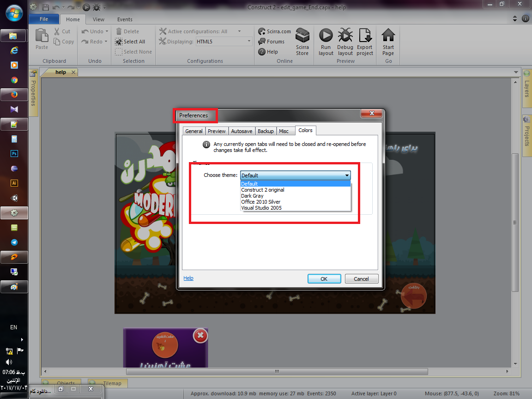This screenshot has width=532, height=399.
Task: Click the Select None icon
Action: click(118, 52)
